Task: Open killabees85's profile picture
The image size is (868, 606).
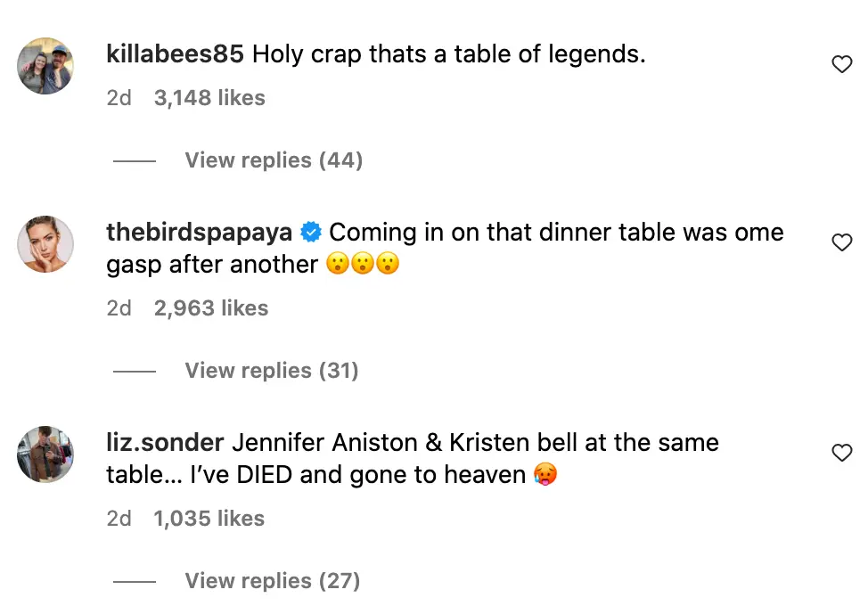Action: (45, 66)
